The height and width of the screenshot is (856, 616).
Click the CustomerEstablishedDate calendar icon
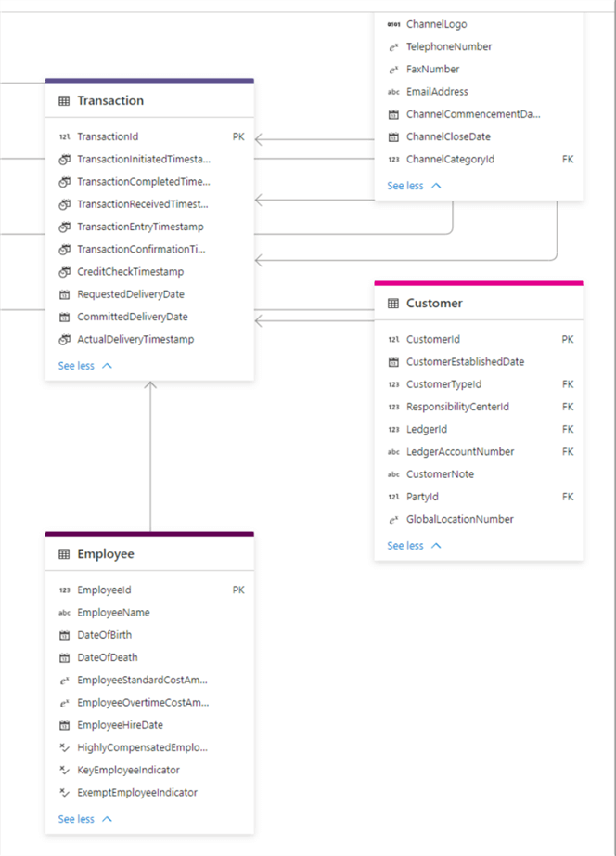tap(393, 362)
